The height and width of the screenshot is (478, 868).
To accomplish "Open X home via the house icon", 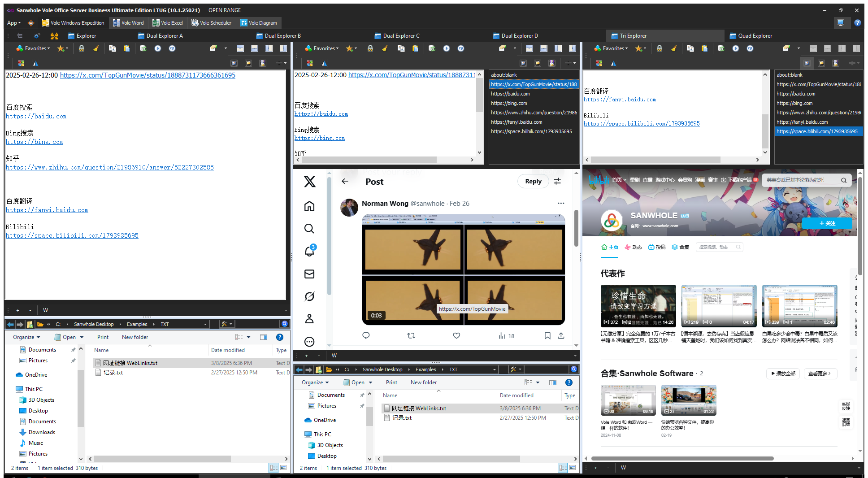I will click(x=309, y=206).
